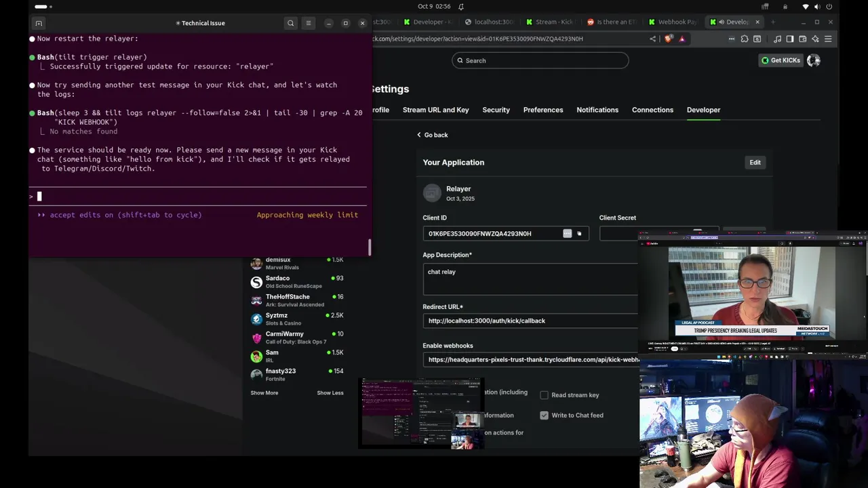Click the Oct 9 clock in top bar

pos(434,7)
